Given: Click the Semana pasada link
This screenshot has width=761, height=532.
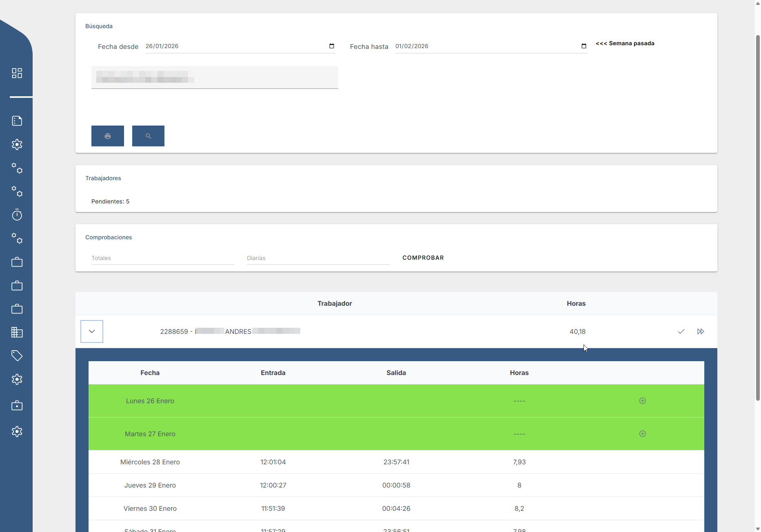Looking at the screenshot, I should (x=625, y=43).
